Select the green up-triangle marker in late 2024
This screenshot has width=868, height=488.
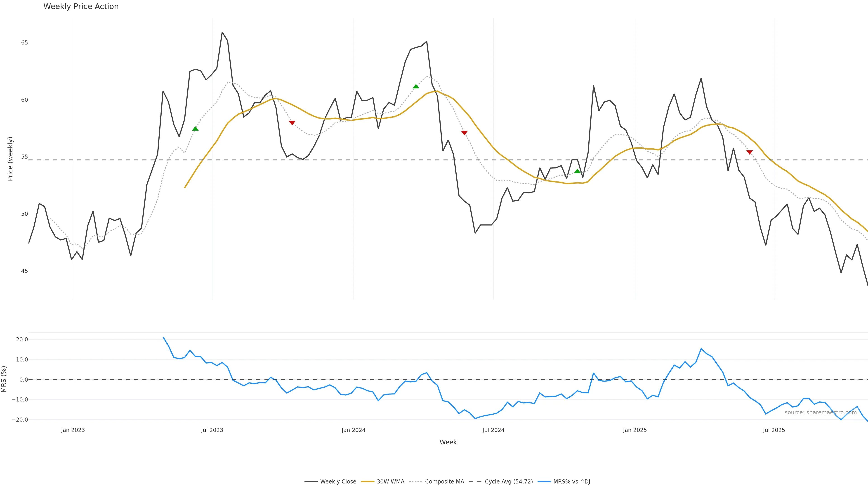[x=577, y=171]
